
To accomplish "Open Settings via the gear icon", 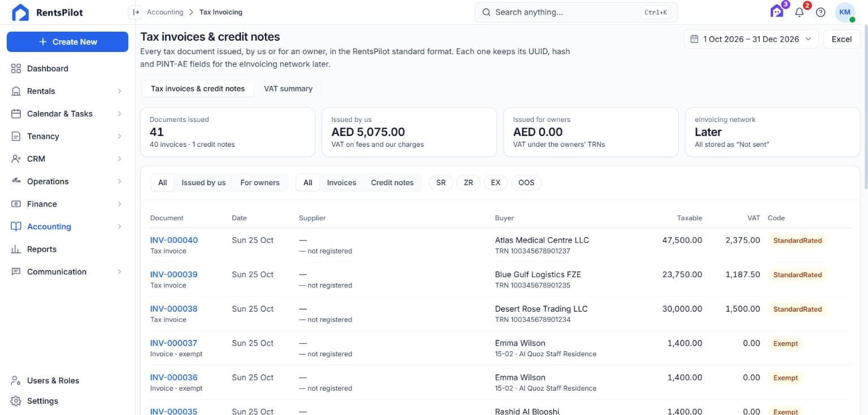I will click(16, 401).
